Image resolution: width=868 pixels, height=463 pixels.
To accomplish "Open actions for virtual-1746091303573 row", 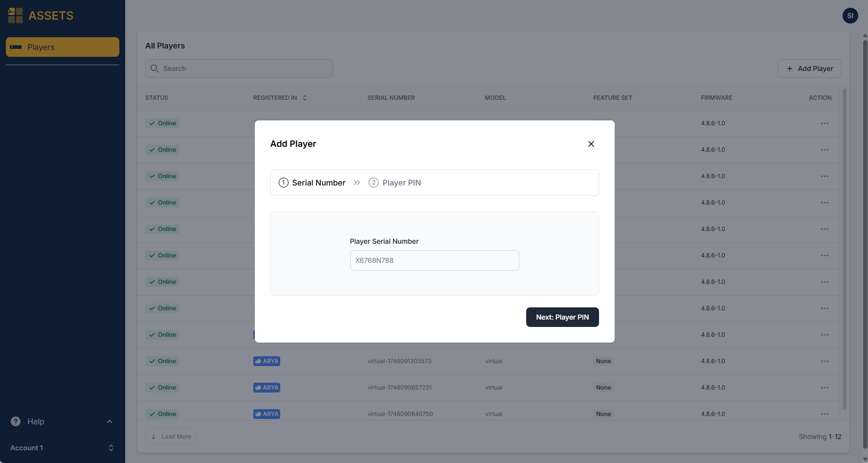I will coord(825,361).
